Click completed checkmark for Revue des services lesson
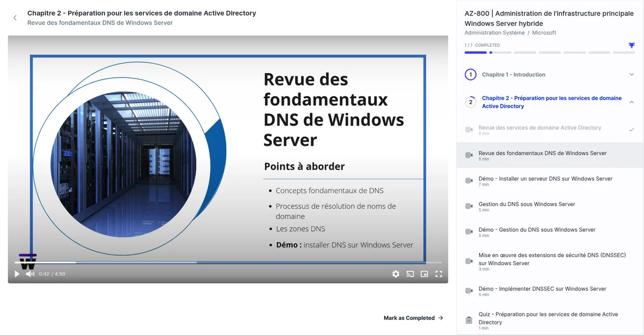Viewport: 644px width, 335px height. [x=632, y=129]
